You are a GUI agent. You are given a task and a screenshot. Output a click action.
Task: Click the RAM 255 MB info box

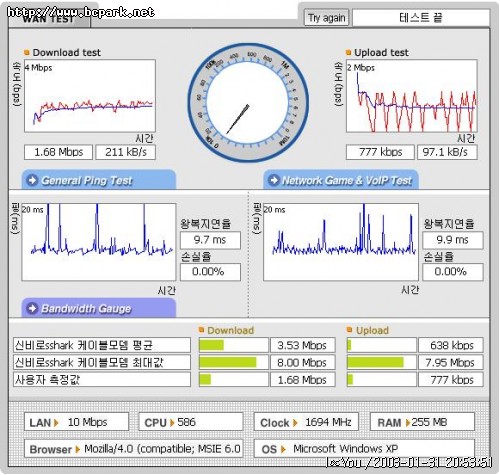(422, 422)
